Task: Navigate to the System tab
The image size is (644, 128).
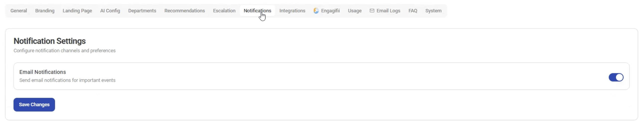Action: coord(433,11)
